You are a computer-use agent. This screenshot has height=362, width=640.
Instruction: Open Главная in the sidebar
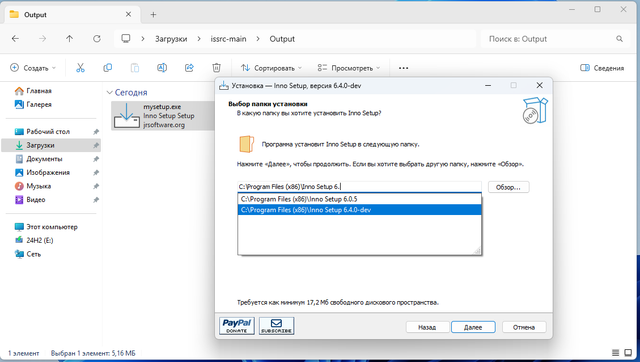pos(39,91)
